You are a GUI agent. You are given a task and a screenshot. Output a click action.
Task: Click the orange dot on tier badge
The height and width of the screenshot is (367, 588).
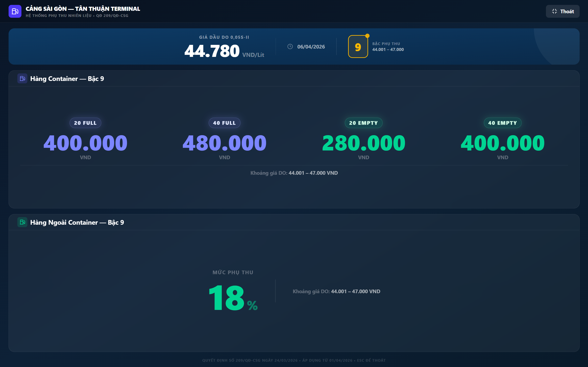(x=367, y=36)
